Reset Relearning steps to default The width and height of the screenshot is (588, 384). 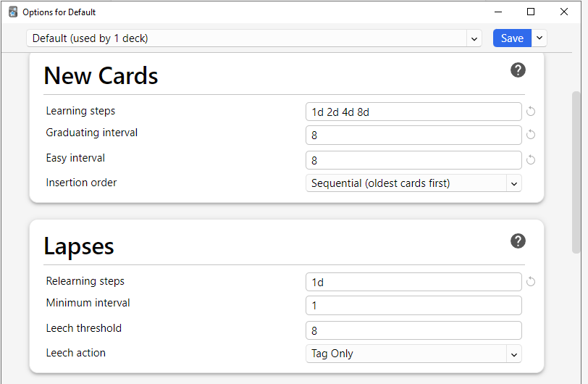coord(531,282)
